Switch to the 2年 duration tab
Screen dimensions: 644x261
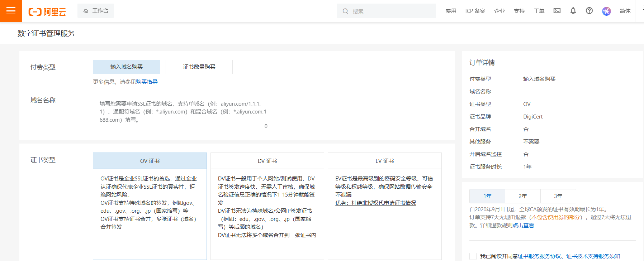click(522, 196)
